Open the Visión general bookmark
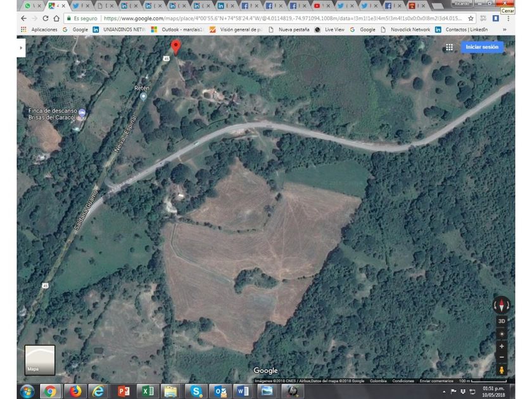Viewport: 532px width, 399px height. [236, 30]
